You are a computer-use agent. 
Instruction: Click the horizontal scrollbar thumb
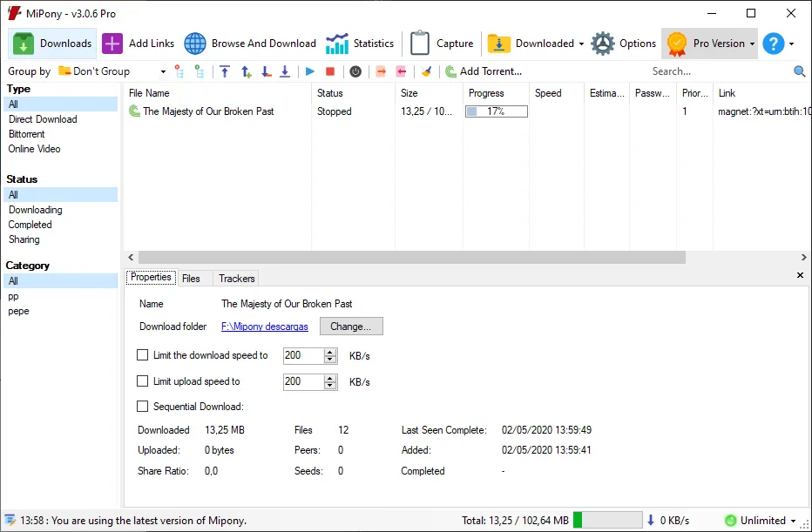[412, 257]
